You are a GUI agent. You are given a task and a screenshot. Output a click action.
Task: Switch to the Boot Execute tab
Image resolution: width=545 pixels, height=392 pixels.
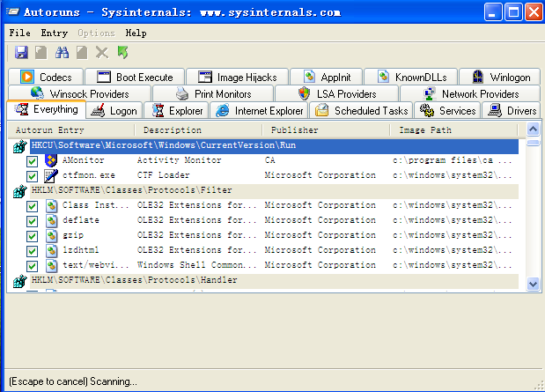click(135, 77)
